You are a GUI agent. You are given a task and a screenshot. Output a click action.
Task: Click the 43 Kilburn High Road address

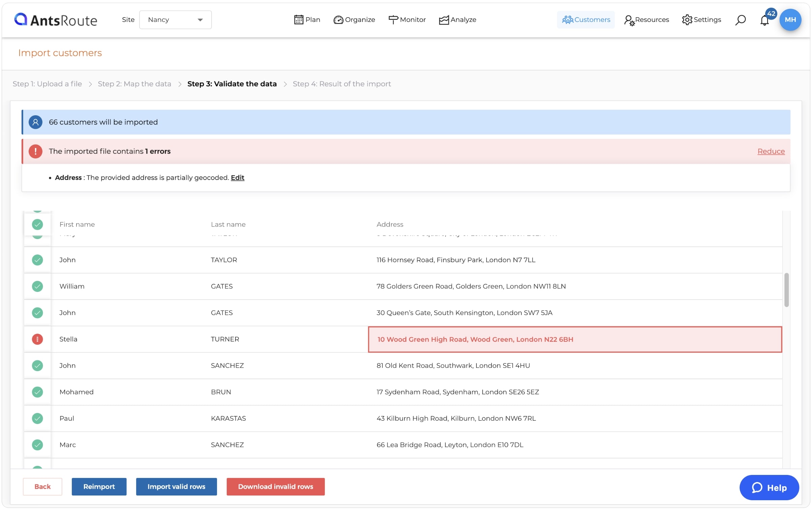coord(456,418)
